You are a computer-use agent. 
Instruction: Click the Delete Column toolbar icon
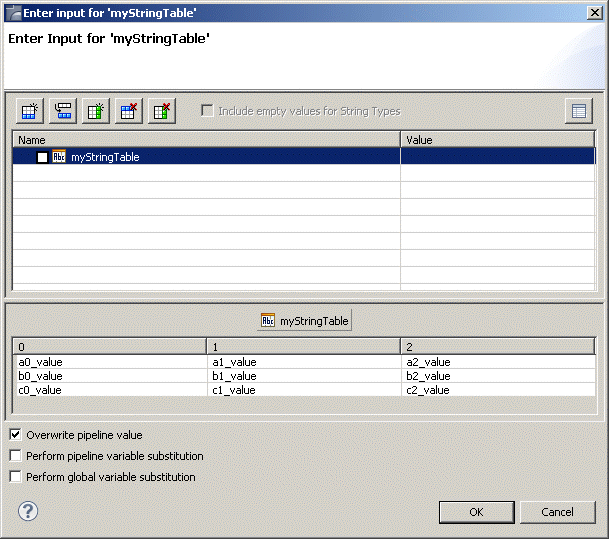tap(162, 111)
